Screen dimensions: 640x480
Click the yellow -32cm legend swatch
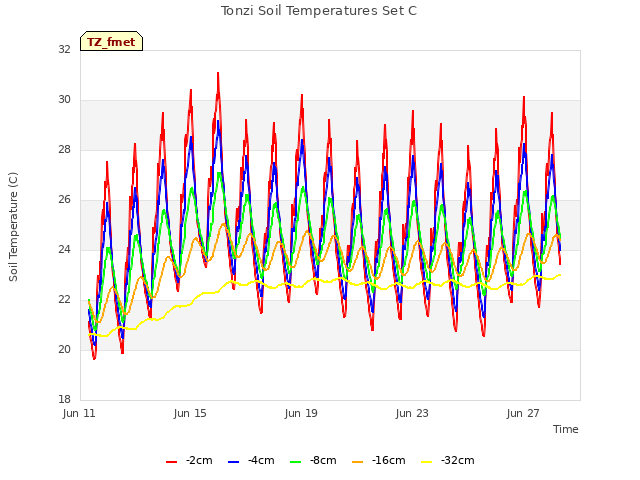point(427,461)
